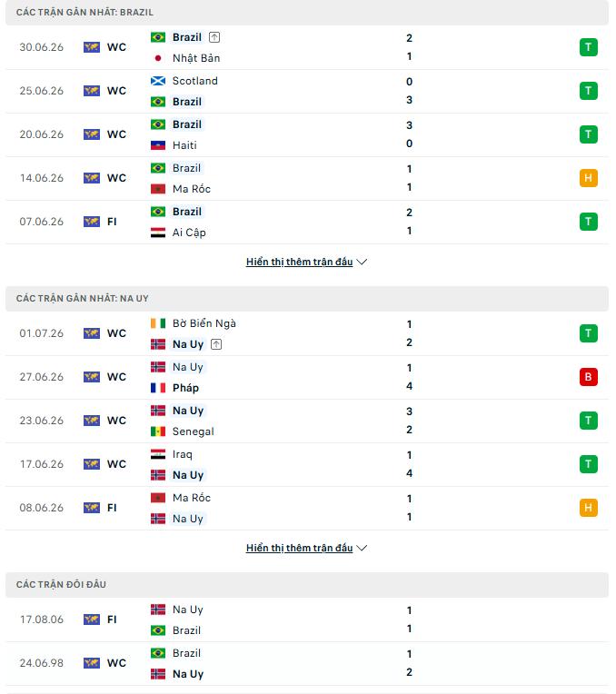Expand more Na Uy matches with chevron
This screenshot has height=694, width=616.
[x=362, y=548]
